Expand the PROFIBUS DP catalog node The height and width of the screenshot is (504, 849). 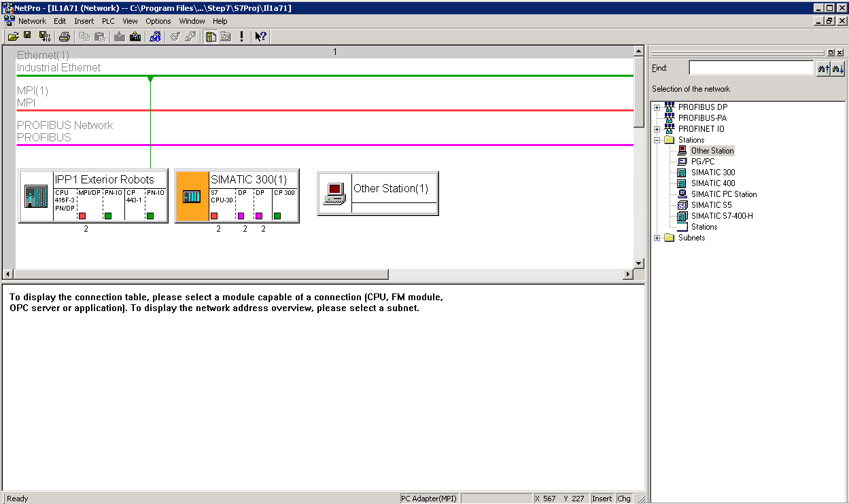click(x=657, y=107)
